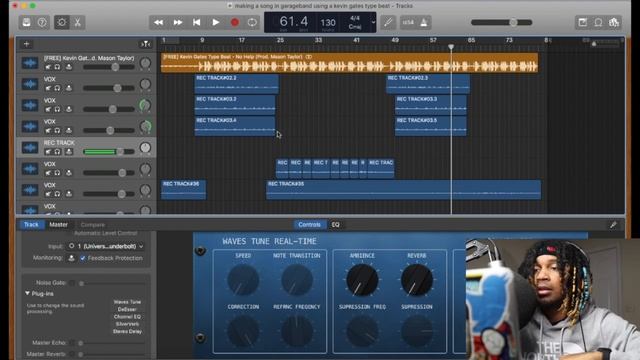This screenshot has height=360, width=640.
Task: Click the AMBIENCE knob
Action: coord(362,280)
